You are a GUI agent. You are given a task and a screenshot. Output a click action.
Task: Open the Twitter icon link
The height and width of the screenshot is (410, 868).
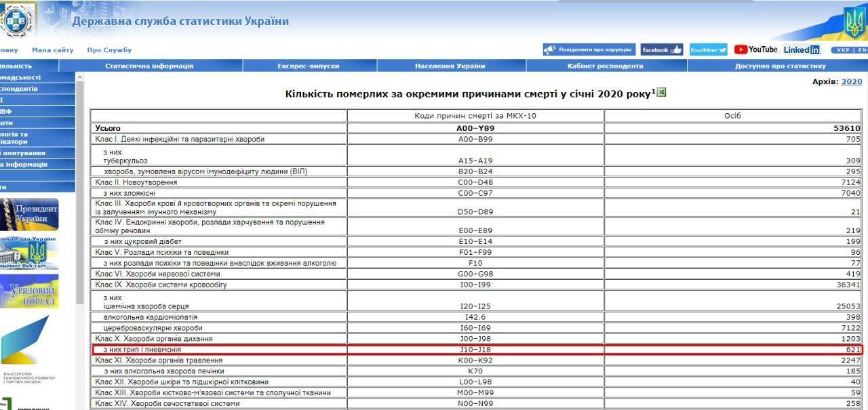coord(709,49)
